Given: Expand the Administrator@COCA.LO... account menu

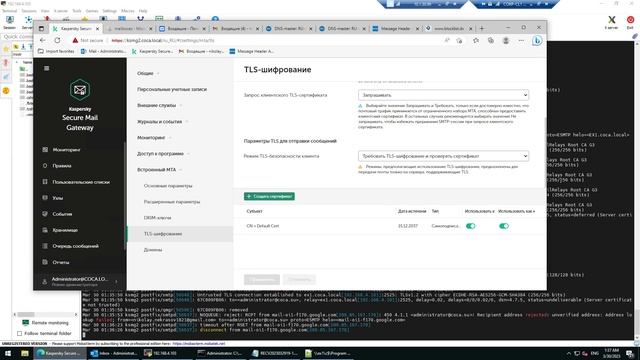Looking at the screenshot, I should [80, 281].
